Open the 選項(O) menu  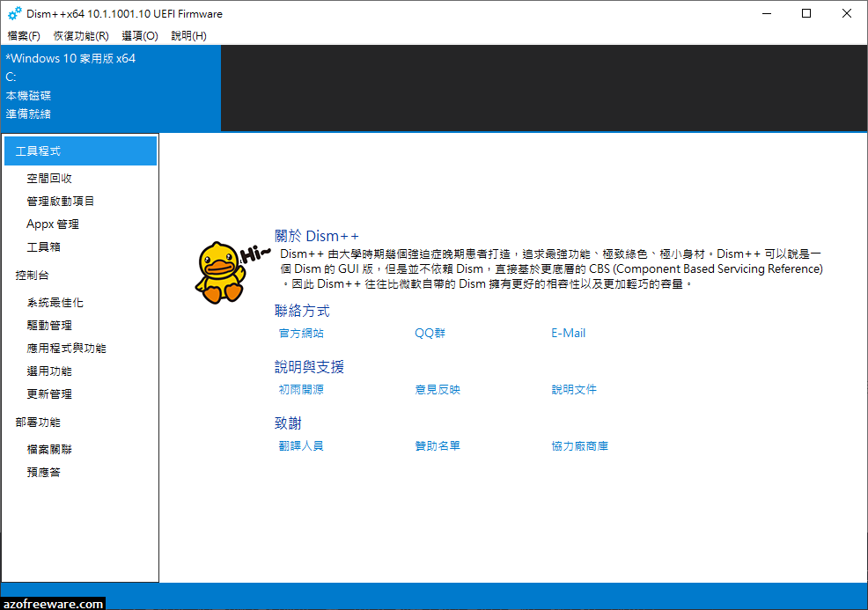pyautogui.click(x=140, y=35)
